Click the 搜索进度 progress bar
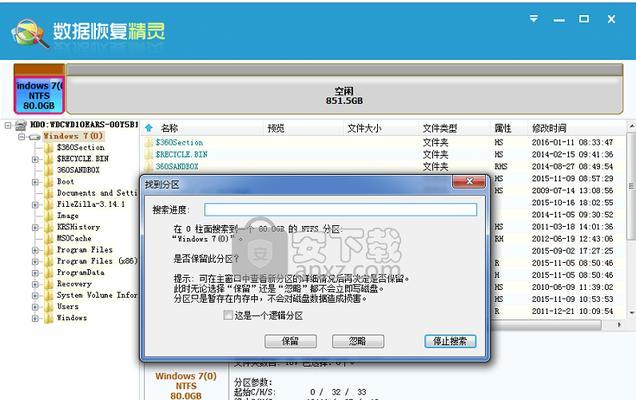636x400 pixels. 341,209
